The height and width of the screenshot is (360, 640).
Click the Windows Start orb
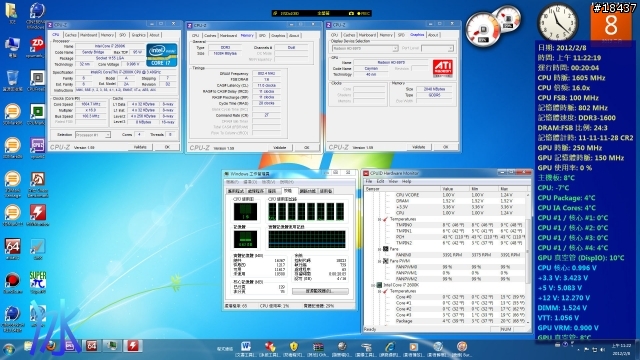coord(9,349)
